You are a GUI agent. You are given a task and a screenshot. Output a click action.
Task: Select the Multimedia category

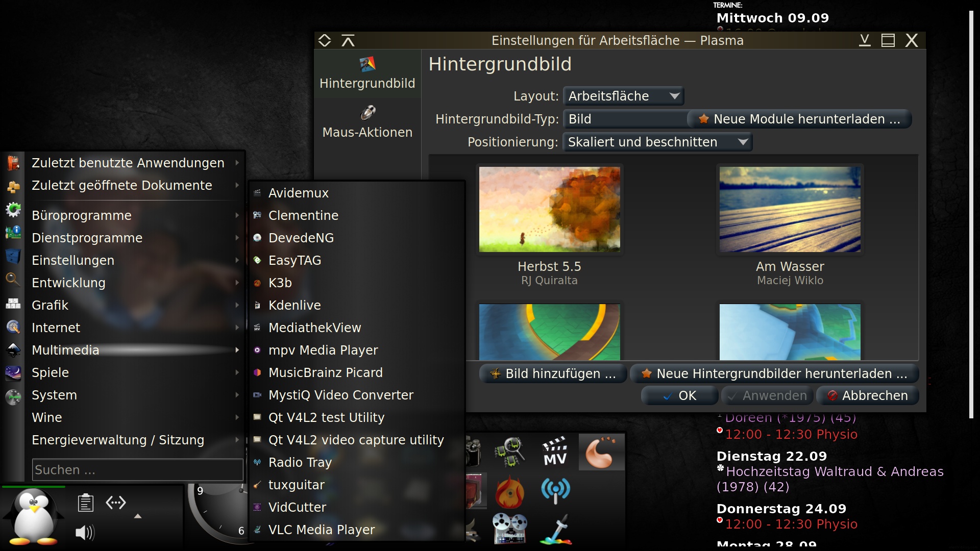point(135,350)
